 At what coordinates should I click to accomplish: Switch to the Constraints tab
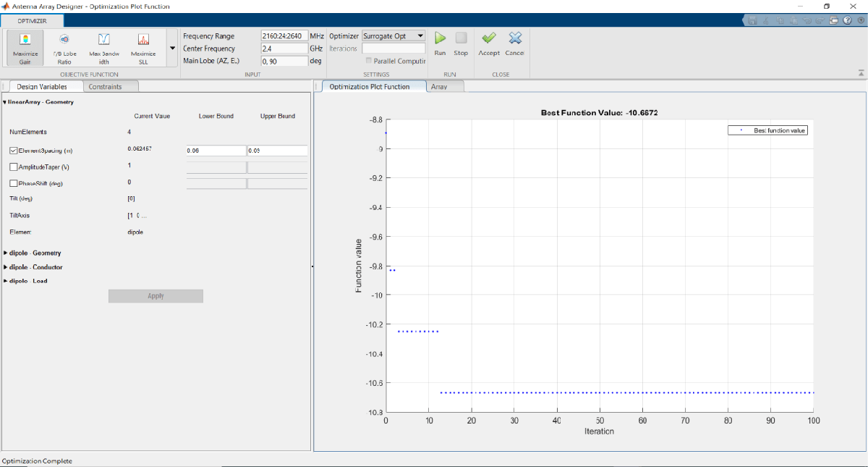pos(106,87)
